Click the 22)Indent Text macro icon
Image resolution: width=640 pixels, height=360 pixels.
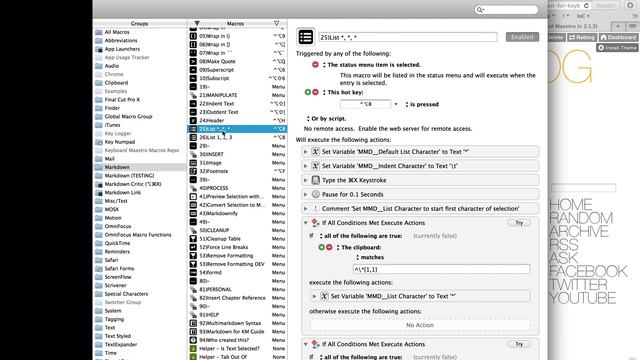click(x=193, y=104)
